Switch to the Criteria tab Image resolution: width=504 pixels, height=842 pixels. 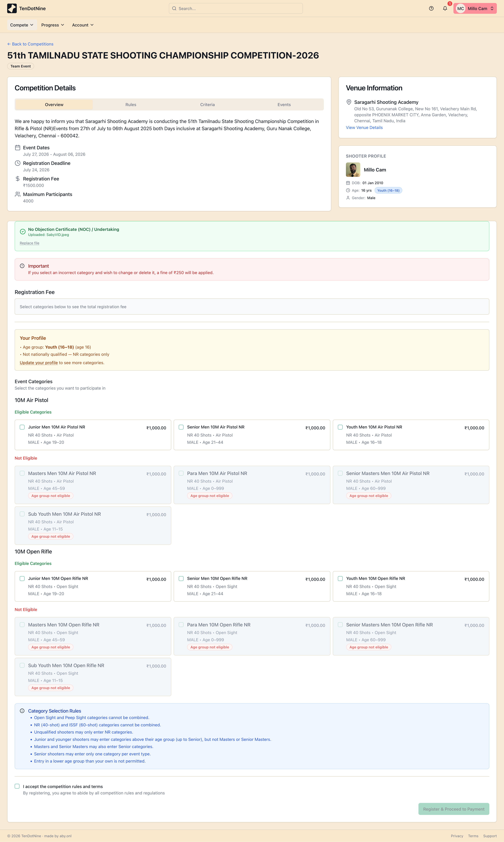[208, 105]
